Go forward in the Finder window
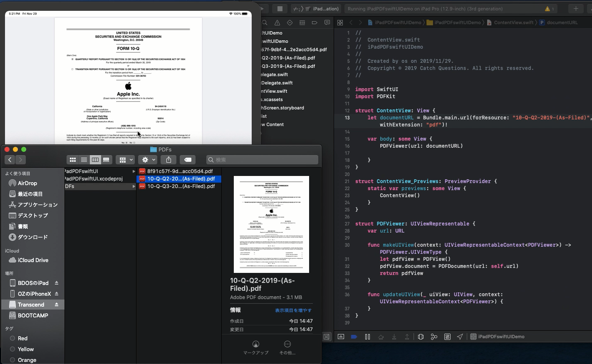592x364 pixels. (20, 160)
